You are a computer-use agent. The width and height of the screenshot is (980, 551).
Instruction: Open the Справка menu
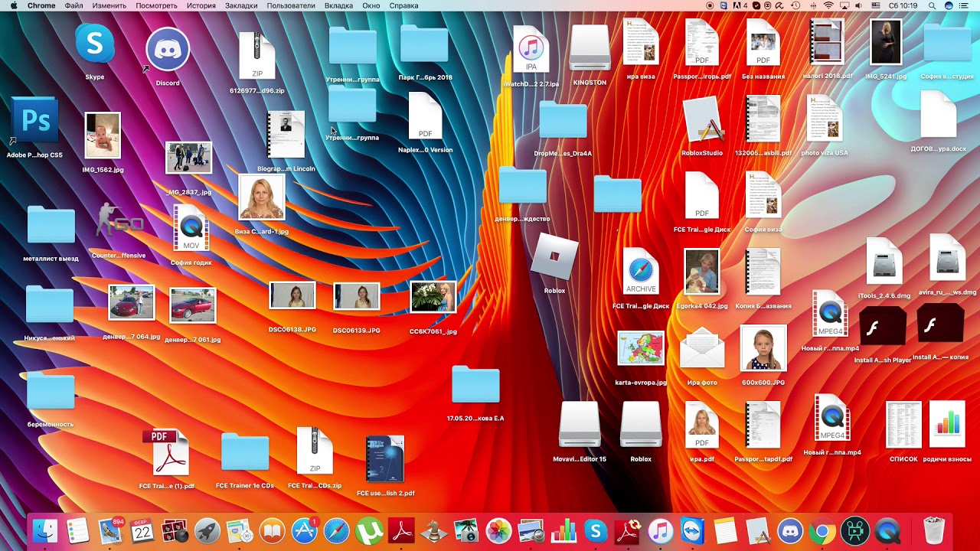tap(403, 5)
